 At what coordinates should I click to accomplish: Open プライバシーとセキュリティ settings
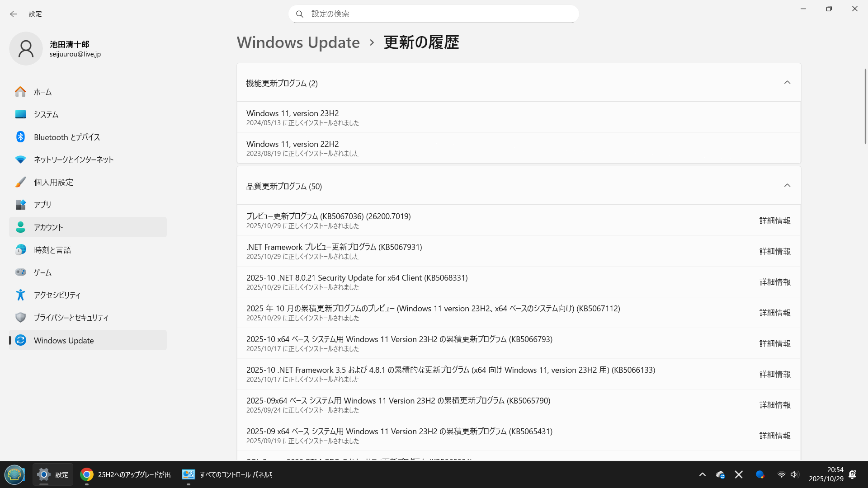click(x=88, y=318)
